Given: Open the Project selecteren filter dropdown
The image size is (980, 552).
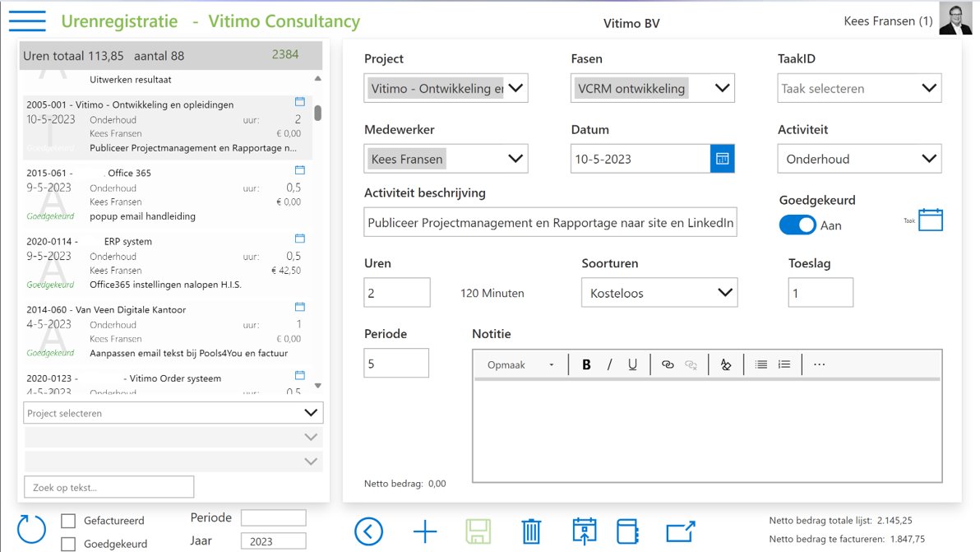Looking at the screenshot, I should point(173,413).
